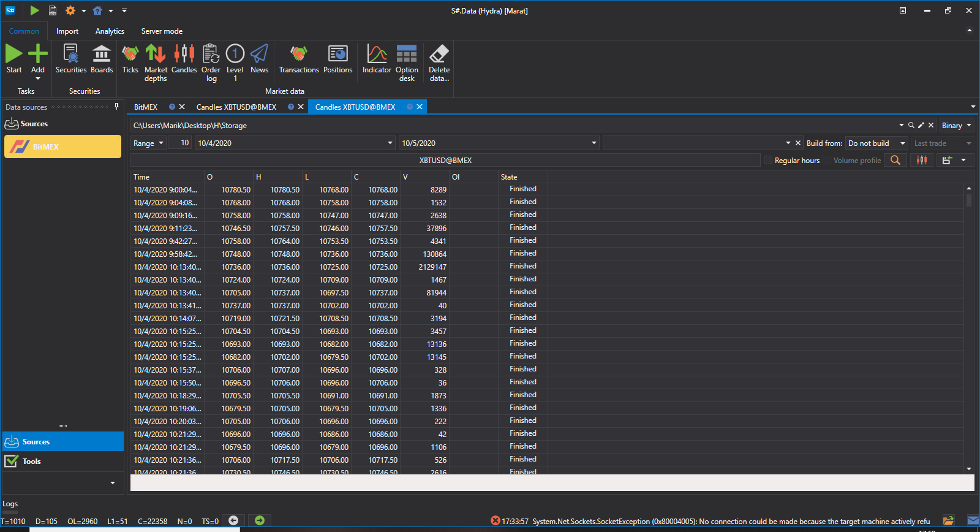
Task: Click the storage path input field
Action: tap(513, 125)
